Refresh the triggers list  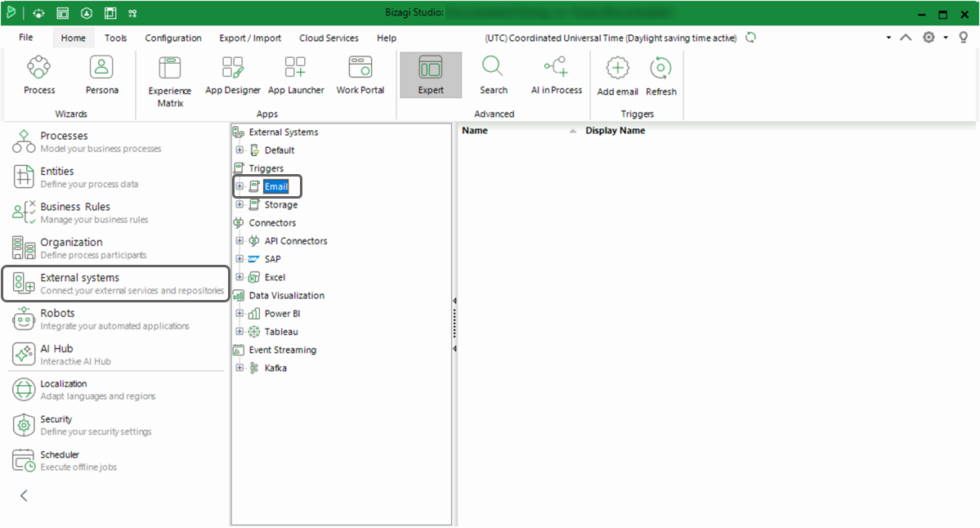[660, 76]
